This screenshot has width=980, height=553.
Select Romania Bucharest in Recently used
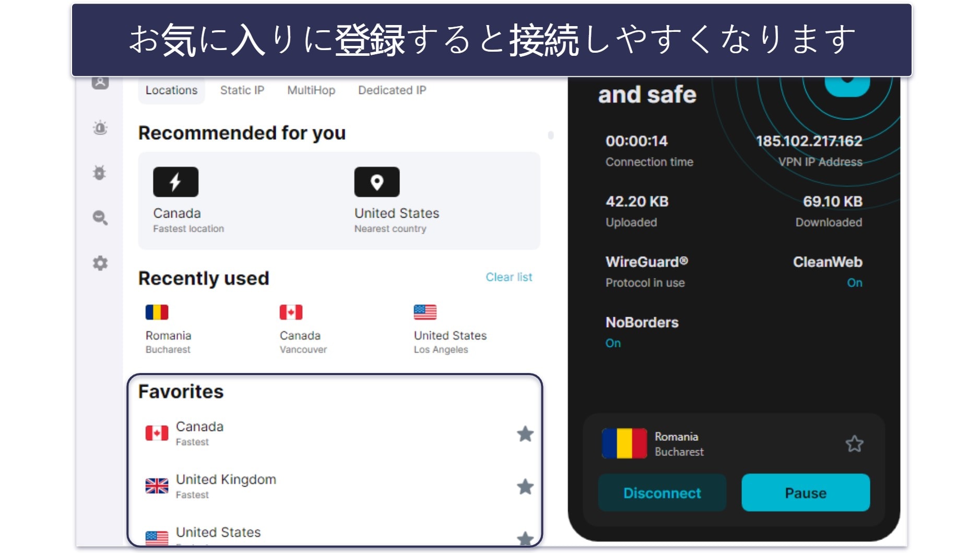coord(168,330)
